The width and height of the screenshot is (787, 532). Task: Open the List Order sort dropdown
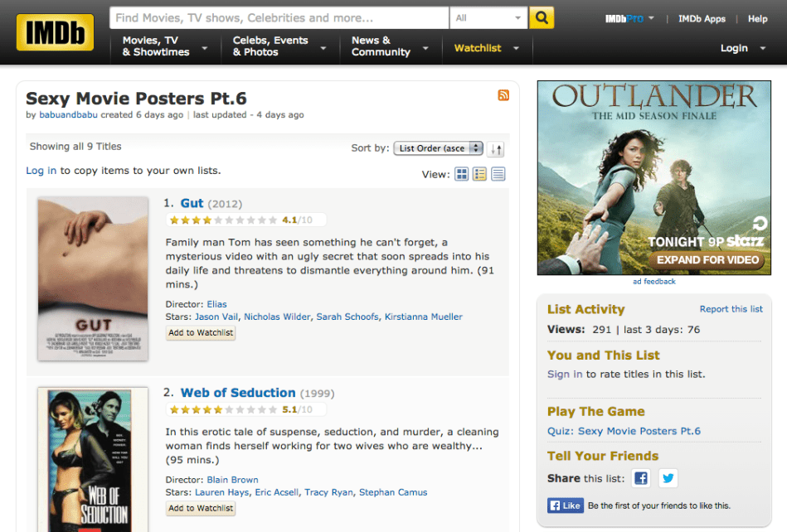(438, 148)
